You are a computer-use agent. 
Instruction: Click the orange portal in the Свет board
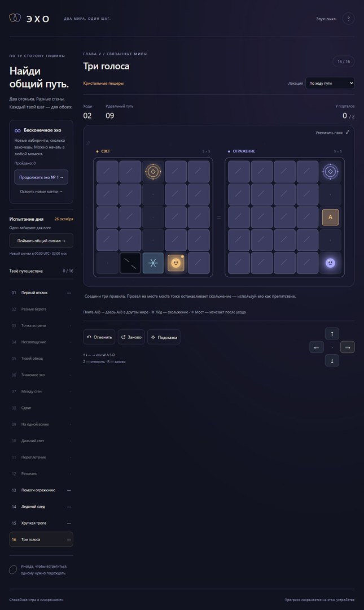[153, 171]
